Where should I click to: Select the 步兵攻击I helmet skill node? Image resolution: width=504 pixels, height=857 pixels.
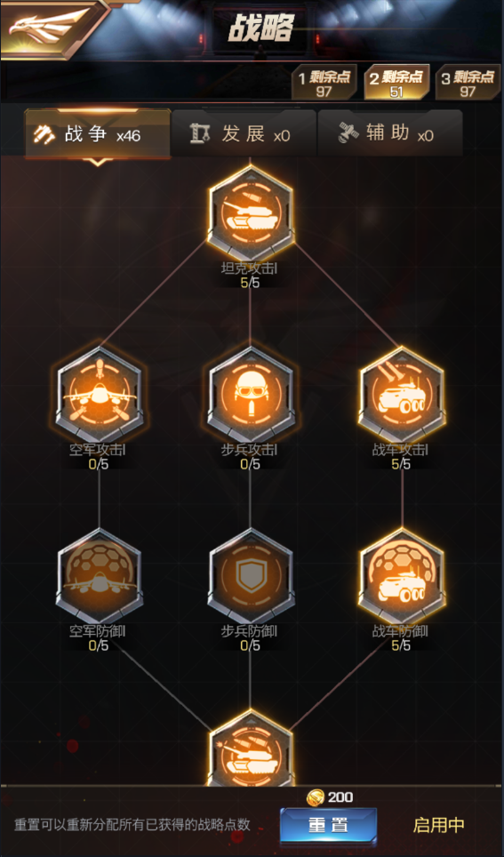tap(251, 395)
